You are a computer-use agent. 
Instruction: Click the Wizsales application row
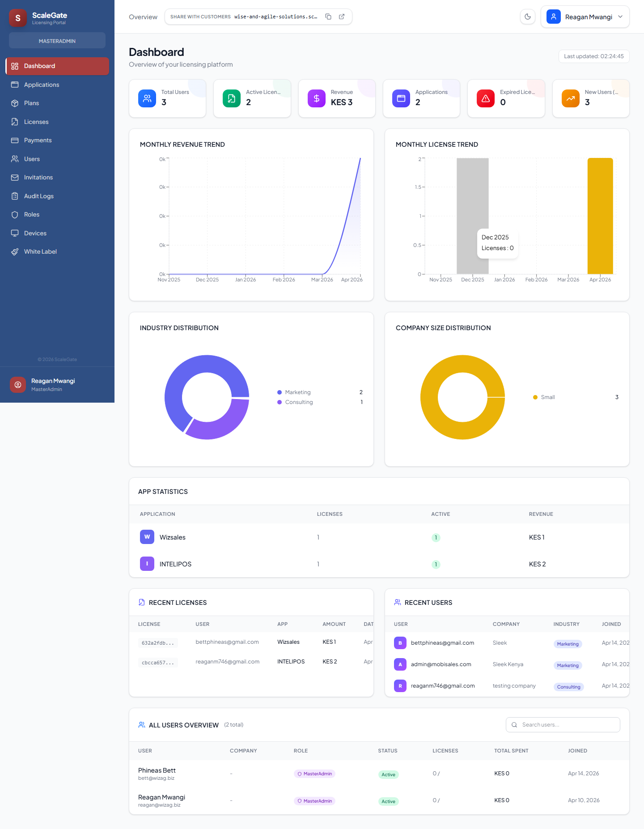pos(172,537)
